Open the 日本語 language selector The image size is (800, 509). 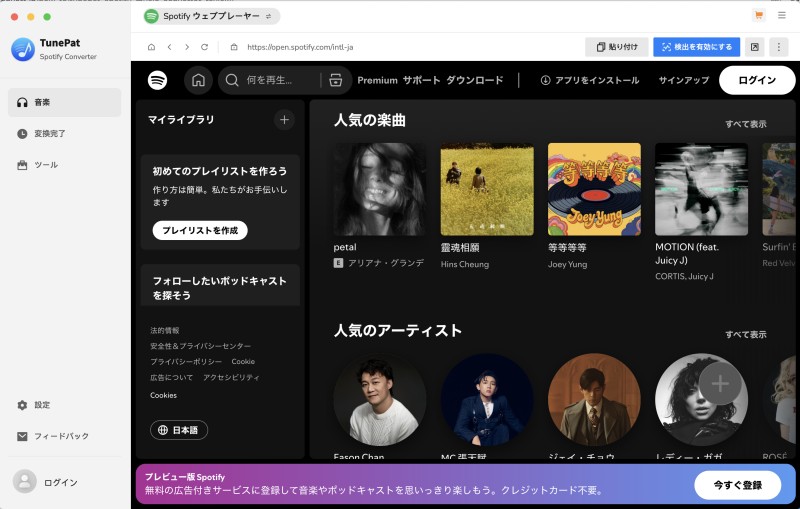[x=179, y=430]
